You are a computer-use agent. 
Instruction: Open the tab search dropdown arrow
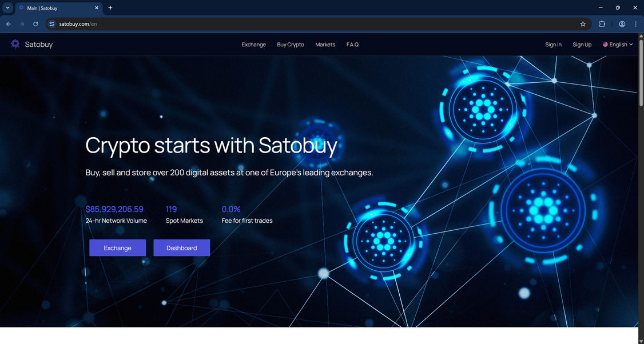coord(7,8)
